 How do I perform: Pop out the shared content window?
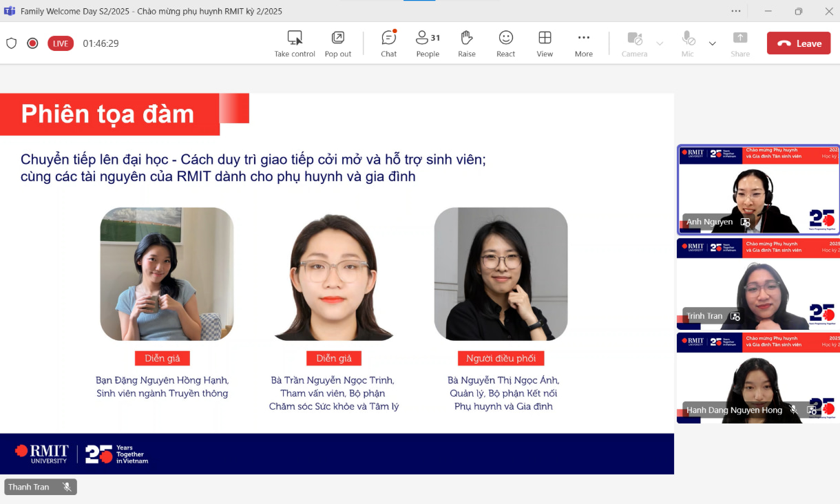338,43
